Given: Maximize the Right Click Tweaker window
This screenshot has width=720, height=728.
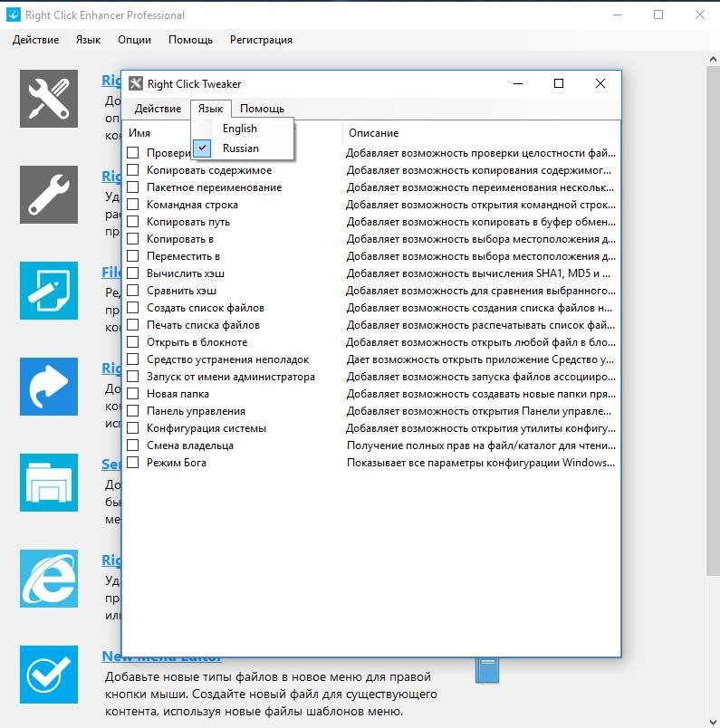Looking at the screenshot, I should tap(559, 83).
